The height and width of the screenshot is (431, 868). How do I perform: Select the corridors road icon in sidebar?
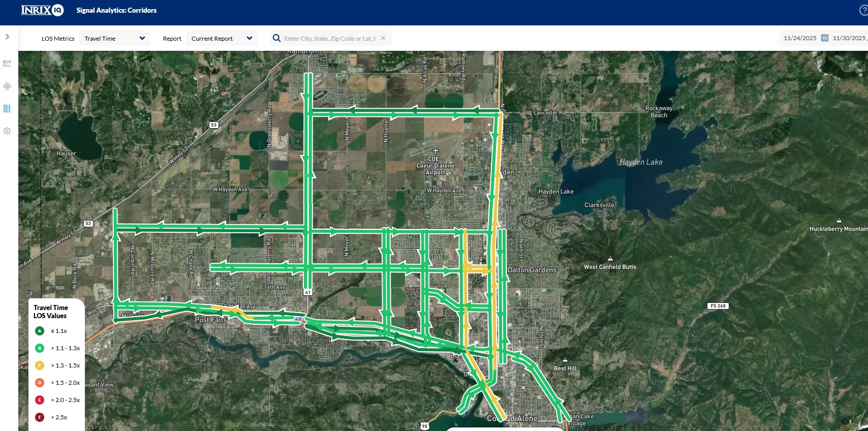[x=7, y=109]
